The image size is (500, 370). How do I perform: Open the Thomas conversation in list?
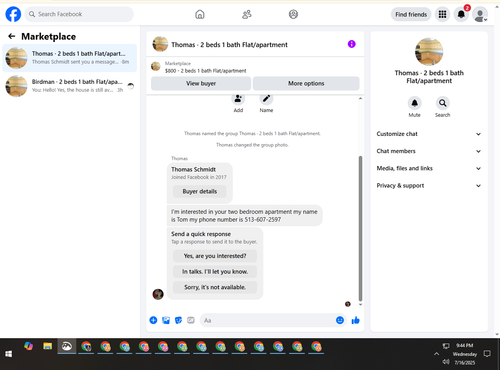pyautogui.click(x=70, y=58)
